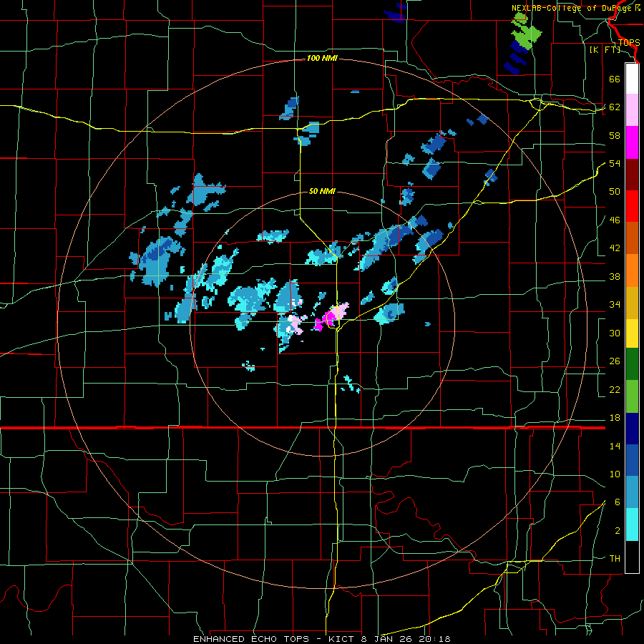This screenshot has width=644, height=644.
Task: Click the black TH threshold legend band
Action: [632, 557]
